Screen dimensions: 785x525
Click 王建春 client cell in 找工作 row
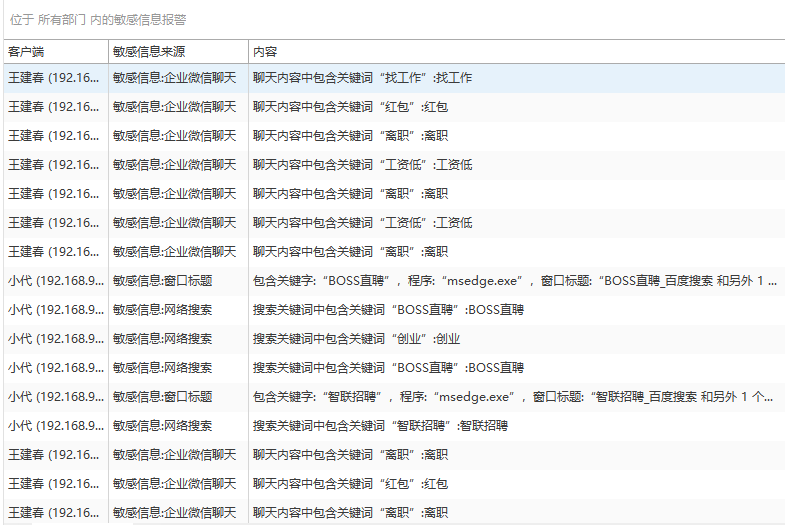pyautogui.click(x=54, y=77)
